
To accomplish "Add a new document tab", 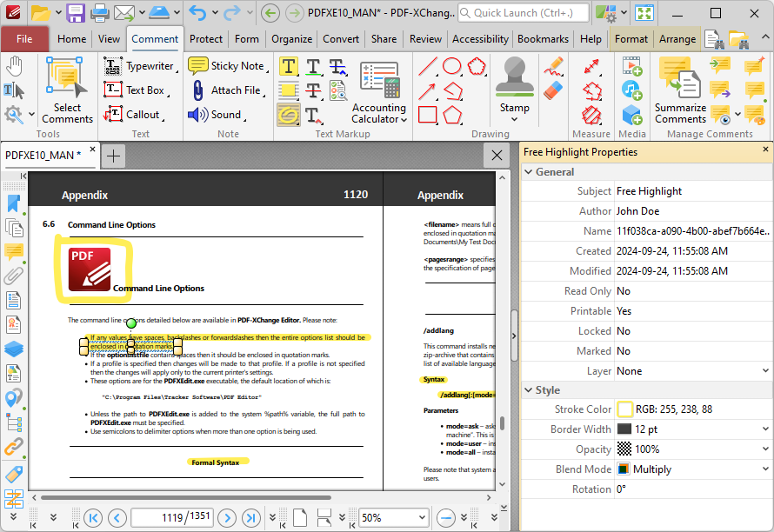I will (x=114, y=156).
